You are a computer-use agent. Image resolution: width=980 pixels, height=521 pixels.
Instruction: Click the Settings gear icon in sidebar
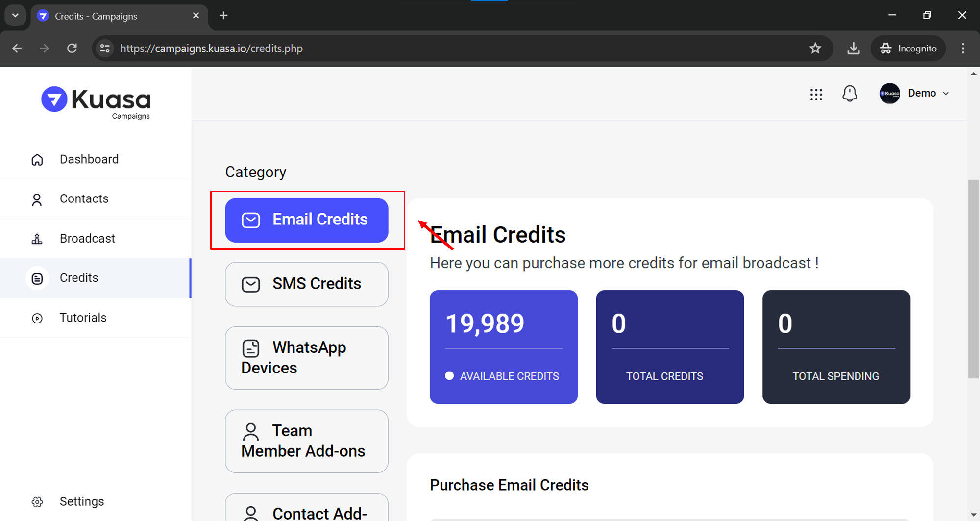37,502
